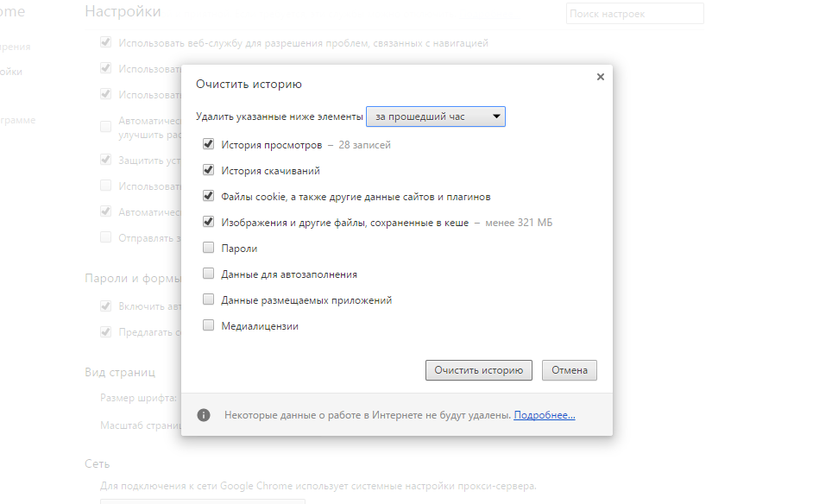838x504 pixels.
Task: Uncheck 'История просмотров' checkbox
Action: pos(209,144)
